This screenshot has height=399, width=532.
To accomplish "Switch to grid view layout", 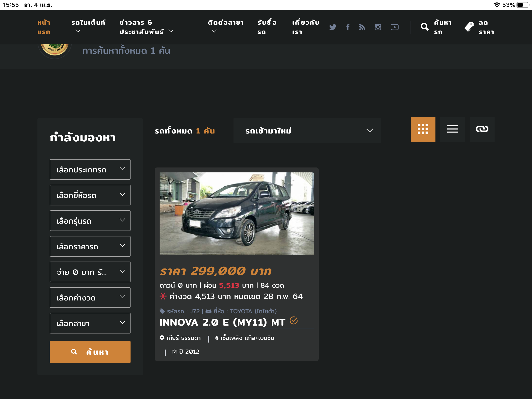I will [423, 129].
